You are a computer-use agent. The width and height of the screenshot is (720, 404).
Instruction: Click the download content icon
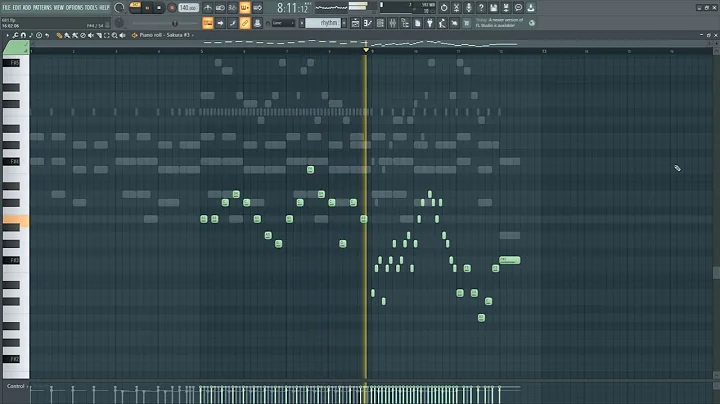[x=531, y=8]
